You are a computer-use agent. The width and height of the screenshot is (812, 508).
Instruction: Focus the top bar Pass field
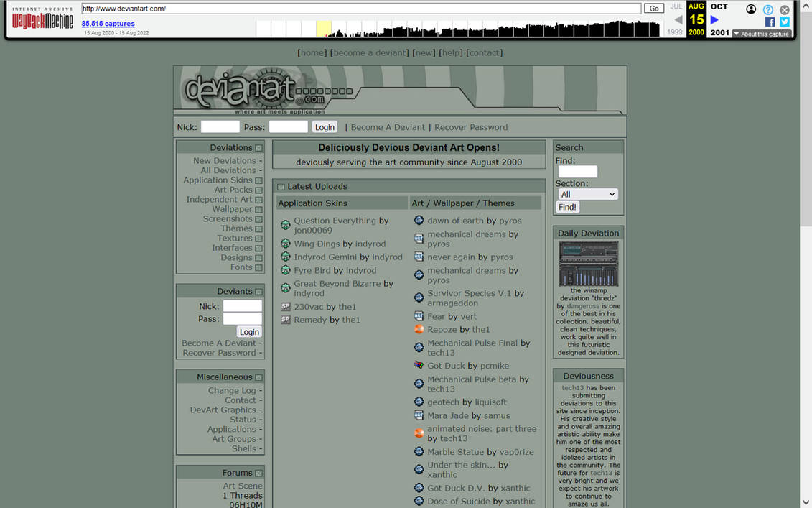pos(289,127)
